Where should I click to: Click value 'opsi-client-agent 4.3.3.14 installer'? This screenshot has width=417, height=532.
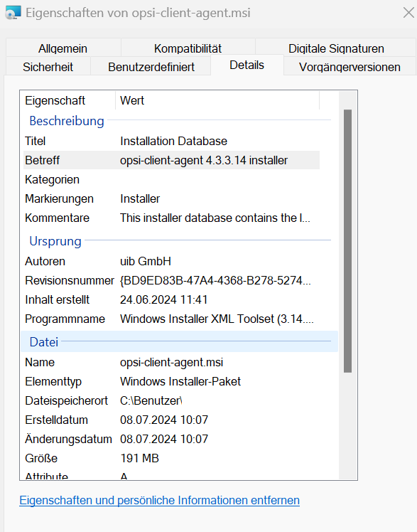pyautogui.click(x=204, y=160)
